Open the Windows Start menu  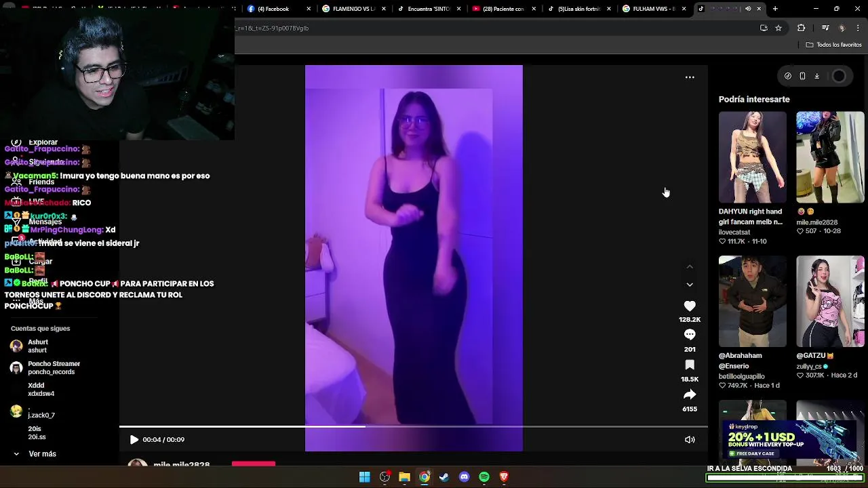[x=365, y=477]
